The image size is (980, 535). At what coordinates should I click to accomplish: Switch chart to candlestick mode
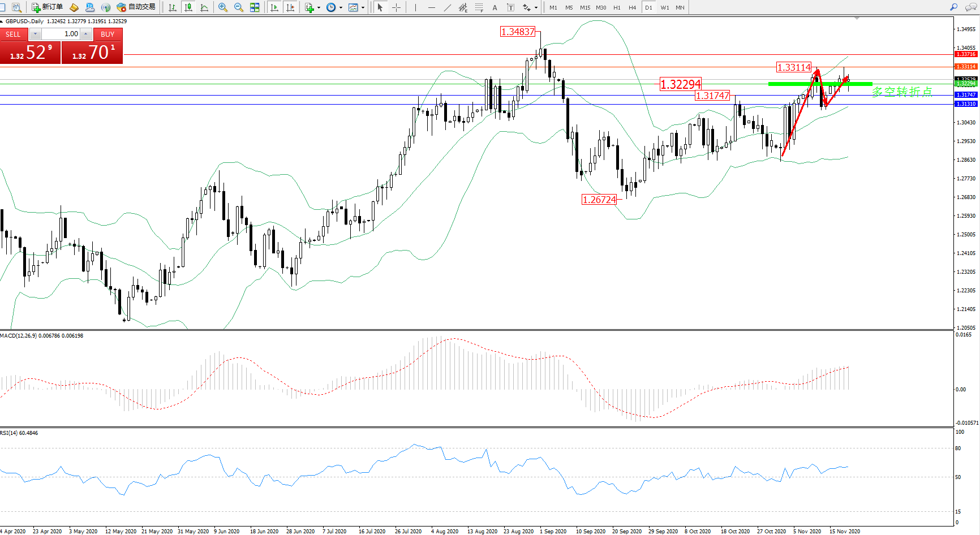click(x=188, y=7)
